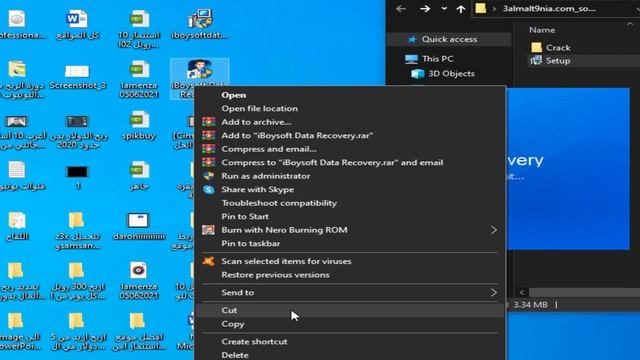Expand the Send to submenu arrow

(x=494, y=293)
